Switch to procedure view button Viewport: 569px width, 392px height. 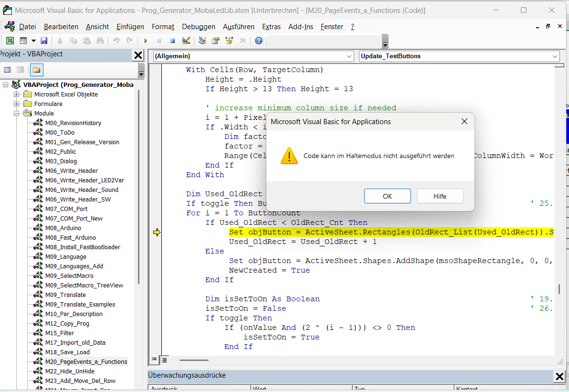[x=154, y=360]
